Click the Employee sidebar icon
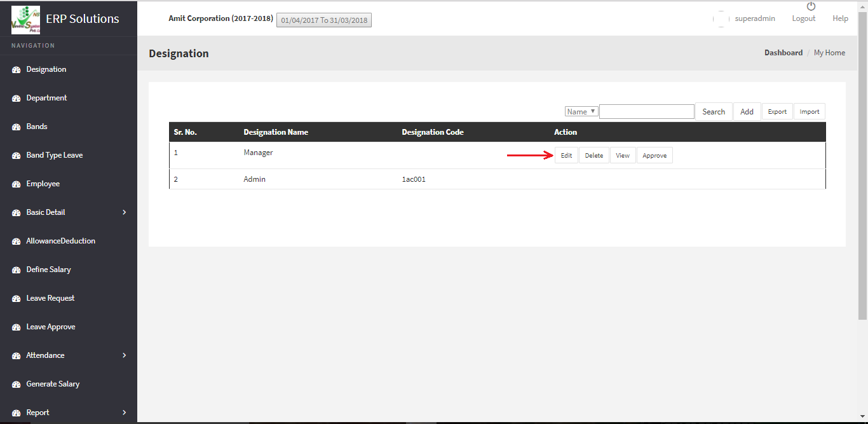This screenshot has width=868, height=424. pos(17,184)
